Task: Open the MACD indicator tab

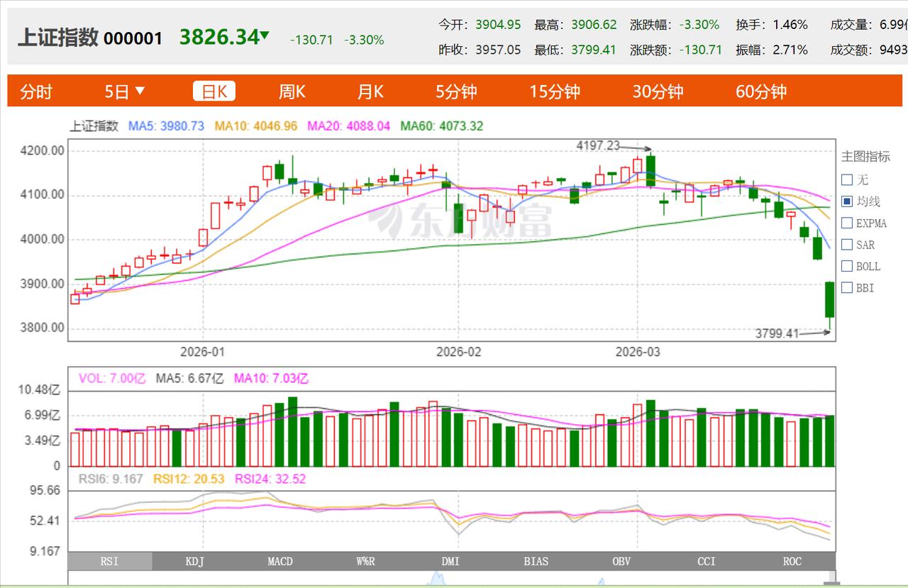Action: 280,561
